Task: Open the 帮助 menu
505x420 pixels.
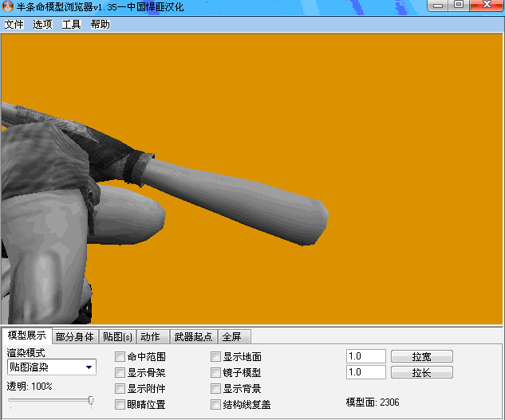Action: (x=100, y=25)
